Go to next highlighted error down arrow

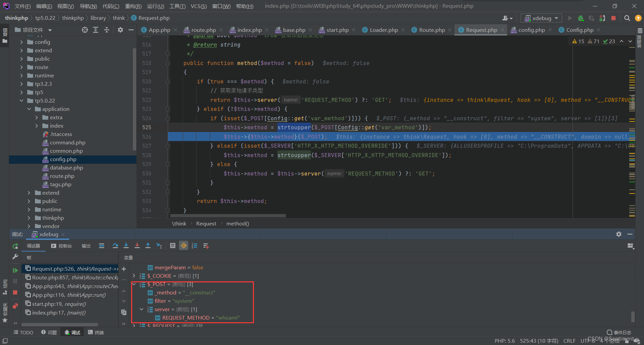pos(630,41)
